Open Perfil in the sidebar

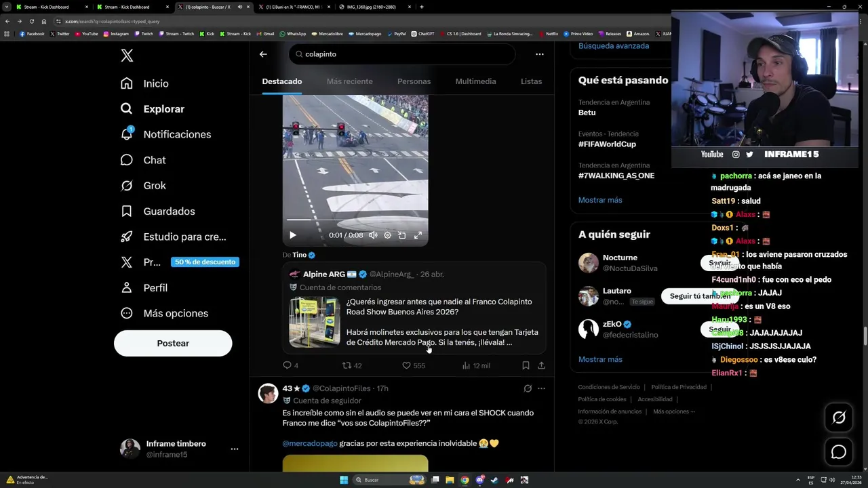tap(144, 288)
